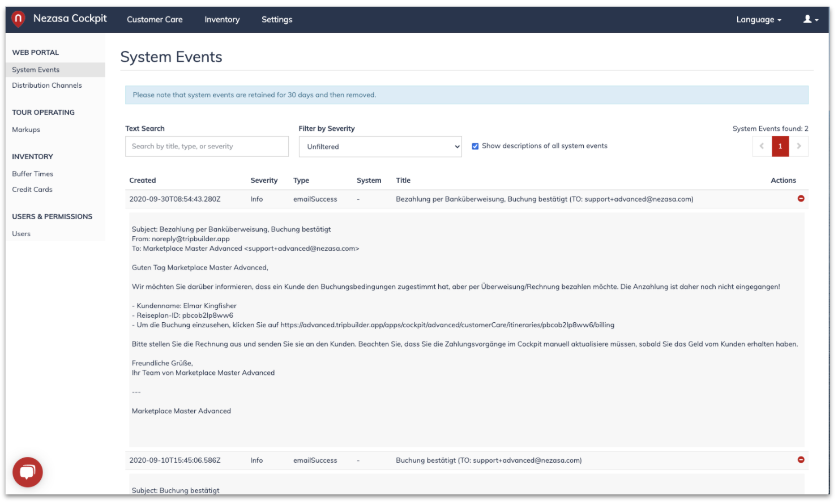The image size is (838, 504).
Task: Click 'System Events found: 2' text
Action: pos(770,129)
